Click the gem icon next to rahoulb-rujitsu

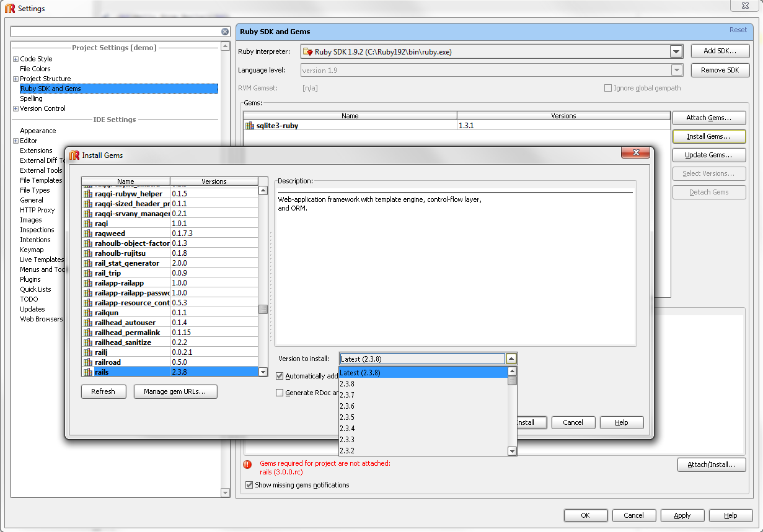pos(88,253)
